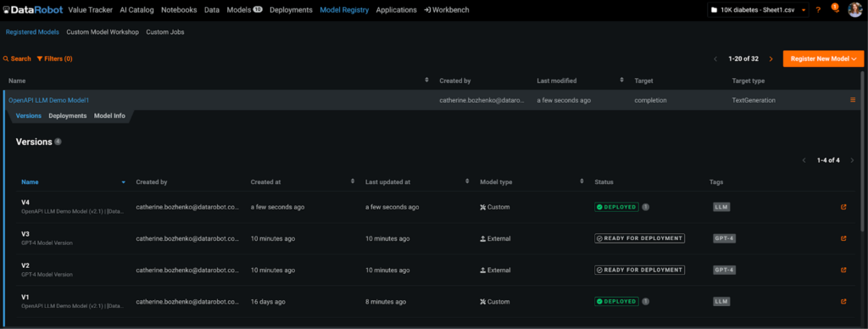
Task: Click the deployment count badge on V4
Action: click(x=645, y=207)
